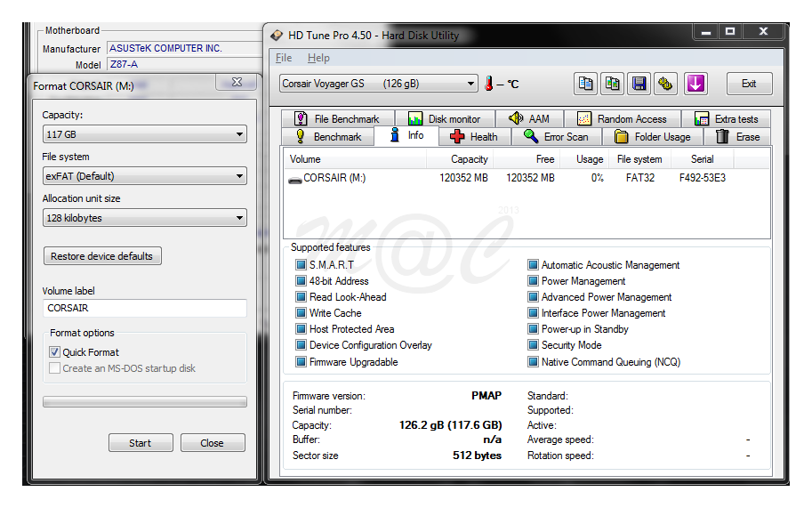812x508 pixels.
Task: Open the Corsair Voyager GS drive dropdown
Action: [379, 84]
